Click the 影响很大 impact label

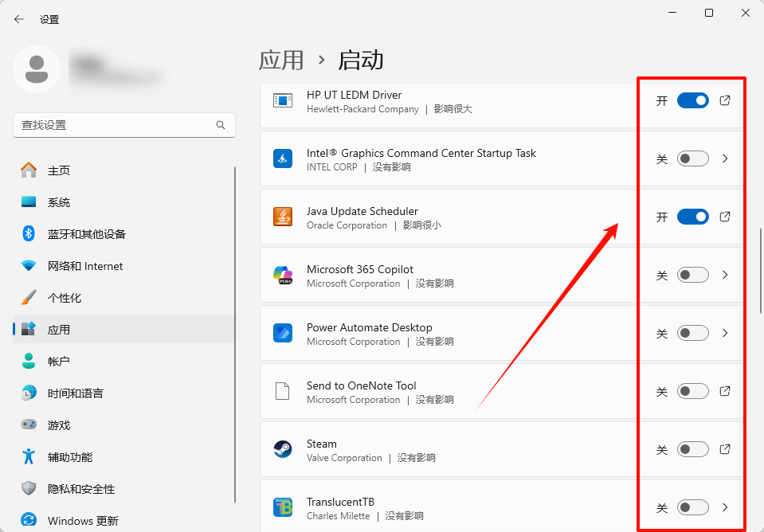click(453, 109)
